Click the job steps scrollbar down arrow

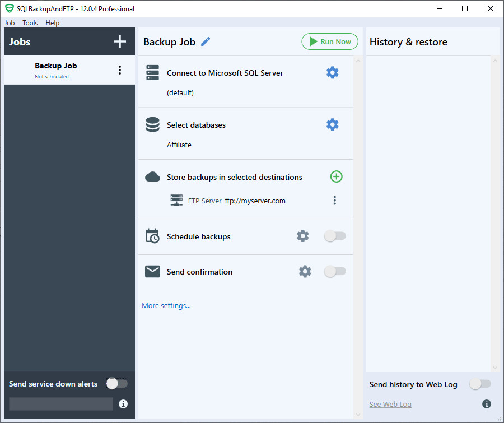pos(358,415)
